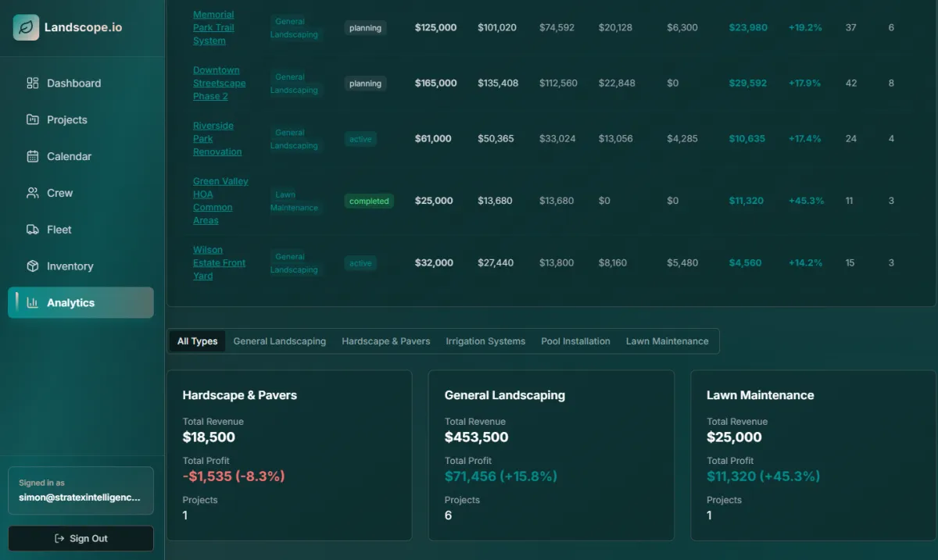The height and width of the screenshot is (560, 938).
Task: Select the All Types tab
Action: (x=198, y=341)
